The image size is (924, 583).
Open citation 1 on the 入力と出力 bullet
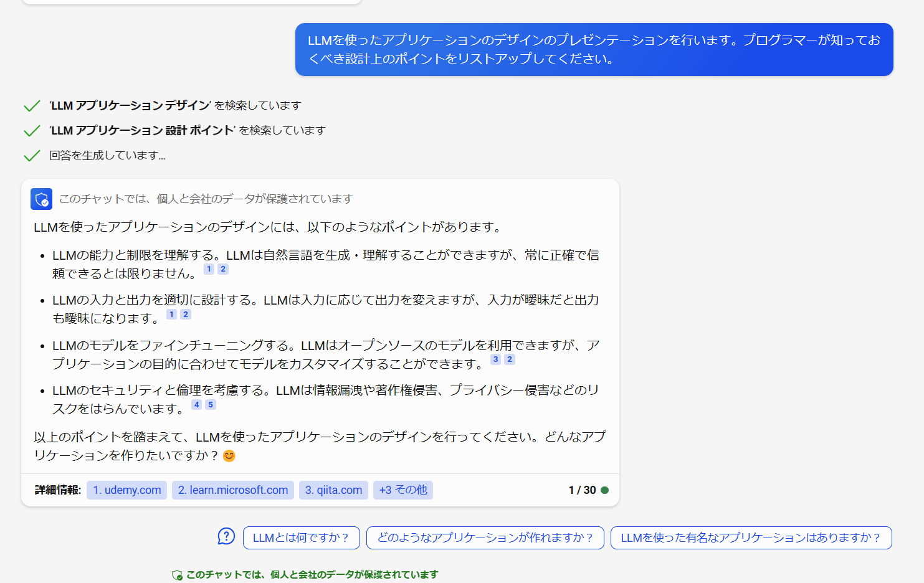pyautogui.click(x=172, y=315)
